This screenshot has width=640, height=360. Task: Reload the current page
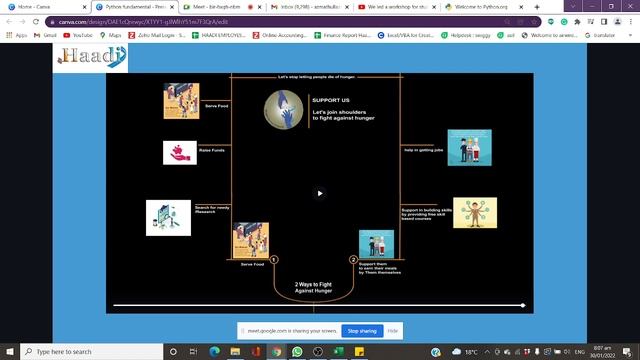pos(36,22)
